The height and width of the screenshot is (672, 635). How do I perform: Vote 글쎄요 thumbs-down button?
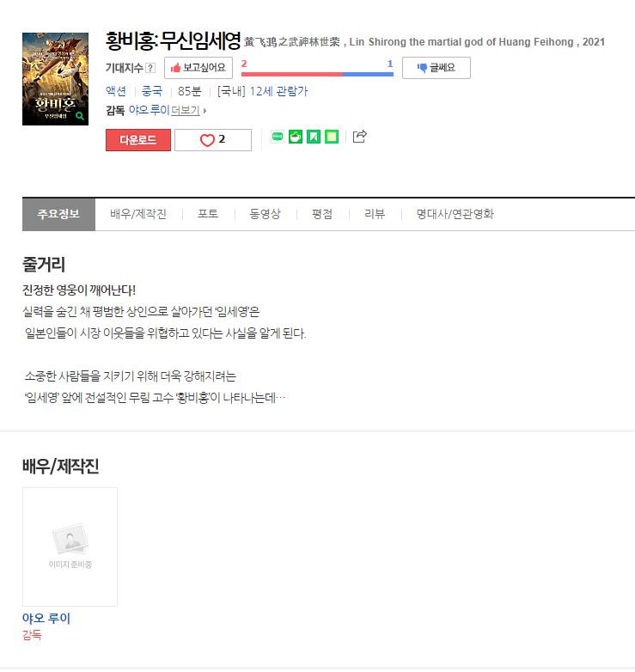click(437, 68)
